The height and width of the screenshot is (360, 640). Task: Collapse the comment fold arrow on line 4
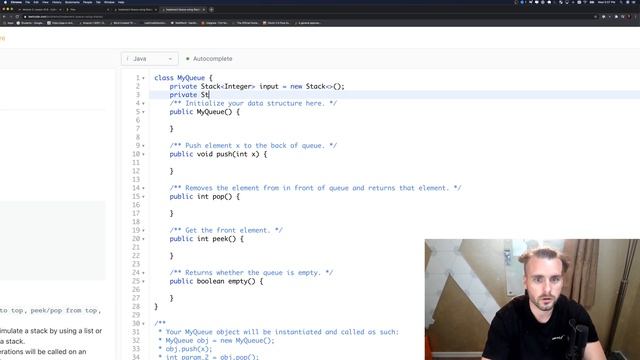pos(143,103)
